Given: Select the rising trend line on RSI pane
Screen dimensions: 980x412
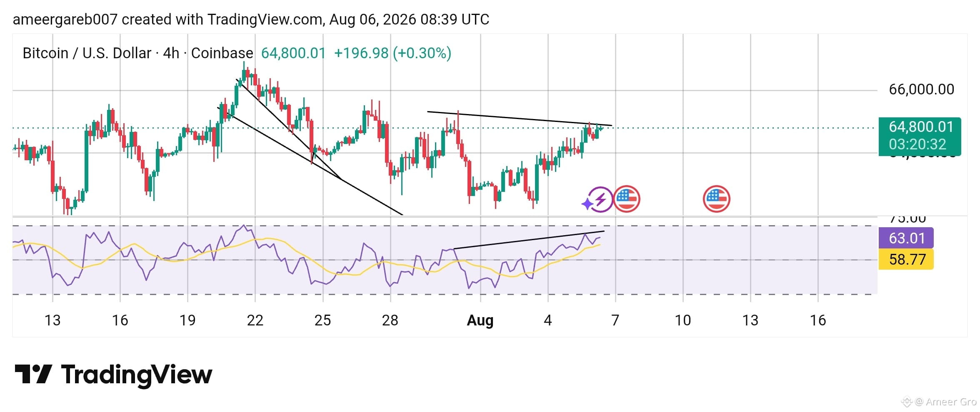Looking at the screenshot, I should point(529,240).
